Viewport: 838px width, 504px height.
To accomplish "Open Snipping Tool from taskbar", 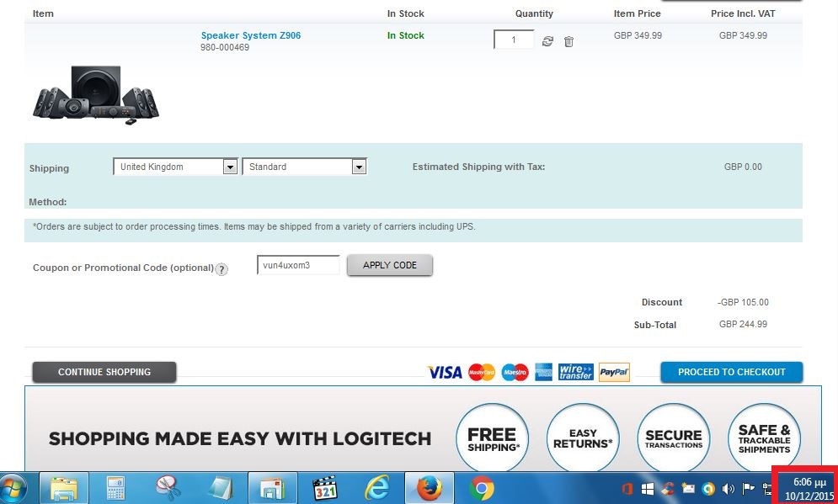I will pyautogui.click(x=168, y=489).
